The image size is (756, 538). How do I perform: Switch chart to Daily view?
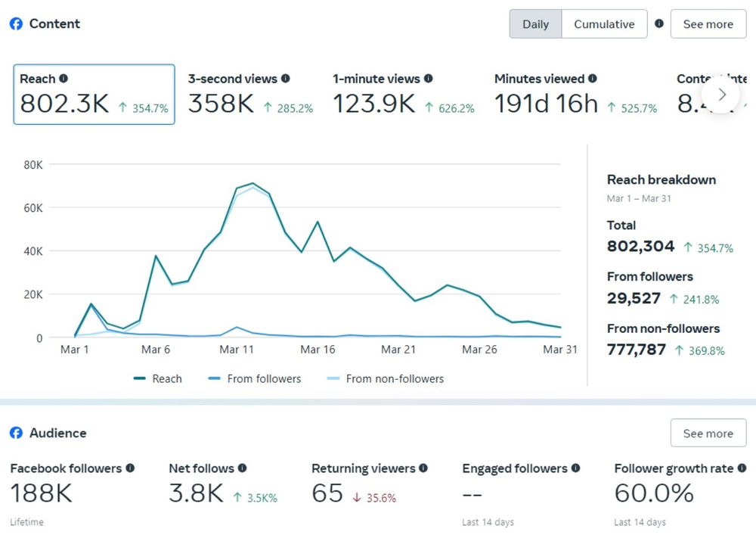pyautogui.click(x=536, y=23)
